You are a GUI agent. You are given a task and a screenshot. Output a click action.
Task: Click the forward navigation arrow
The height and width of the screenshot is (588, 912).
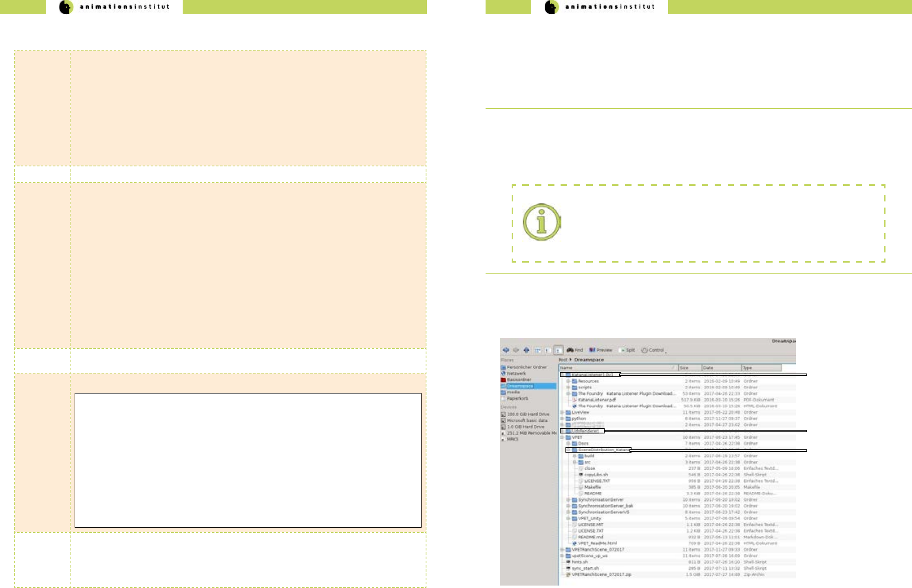(x=516, y=350)
